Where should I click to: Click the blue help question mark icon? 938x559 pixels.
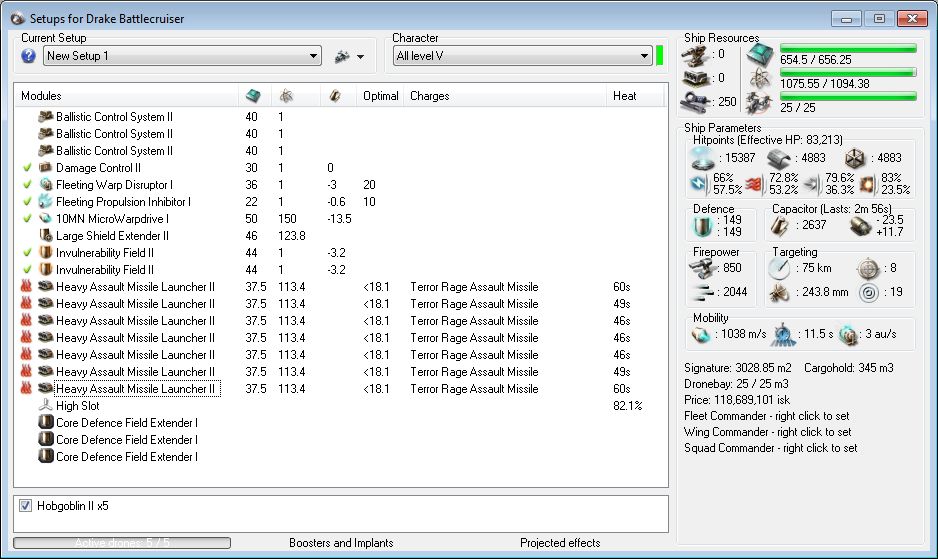tap(28, 56)
